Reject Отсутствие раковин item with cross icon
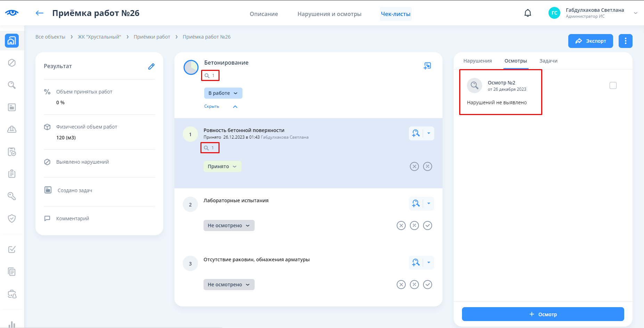This screenshot has height=328, width=644. pos(401,285)
